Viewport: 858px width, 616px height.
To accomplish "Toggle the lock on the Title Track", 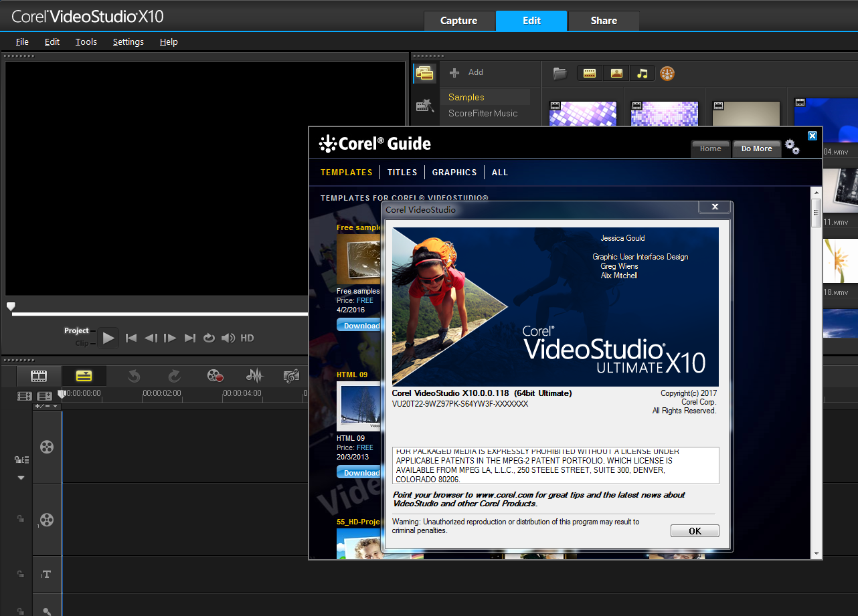I will coord(21,573).
